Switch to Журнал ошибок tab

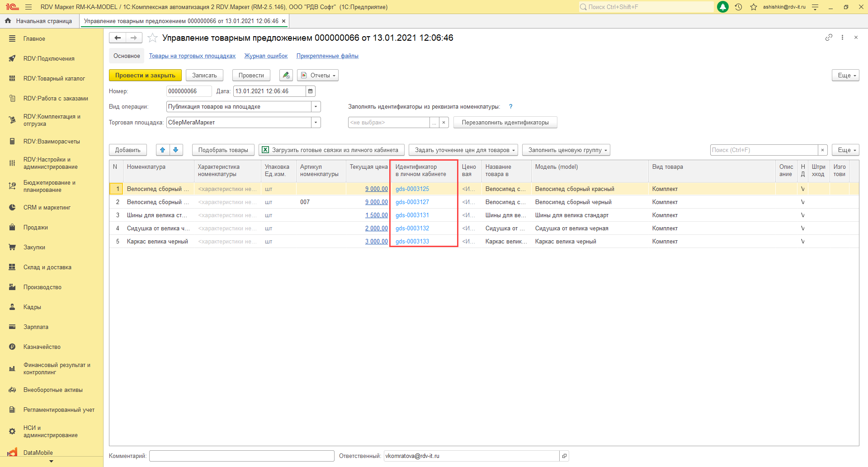(x=266, y=56)
